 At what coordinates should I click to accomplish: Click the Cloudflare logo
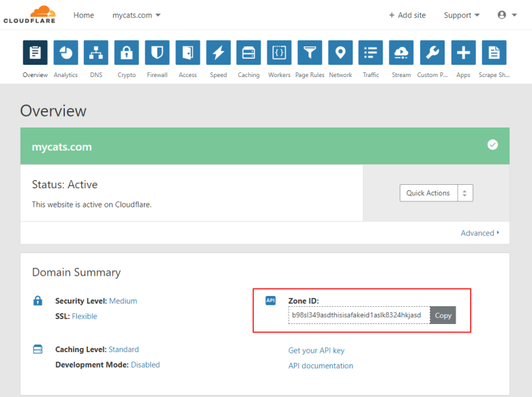point(29,14)
